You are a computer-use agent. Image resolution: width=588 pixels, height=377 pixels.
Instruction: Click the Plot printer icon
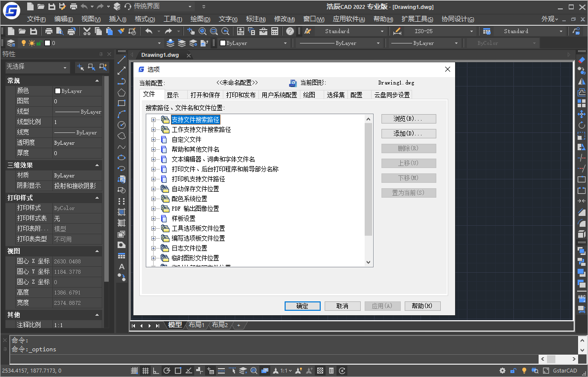tap(49, 31)
